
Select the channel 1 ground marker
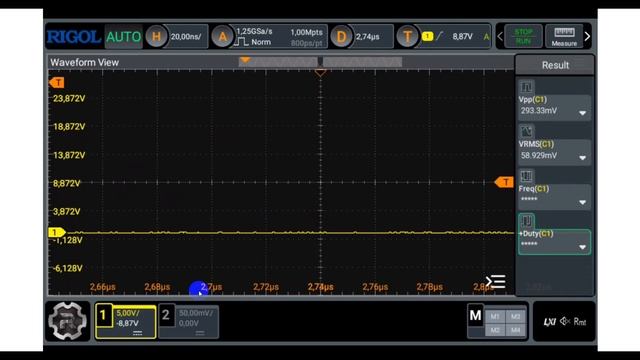tap(56, 232)
